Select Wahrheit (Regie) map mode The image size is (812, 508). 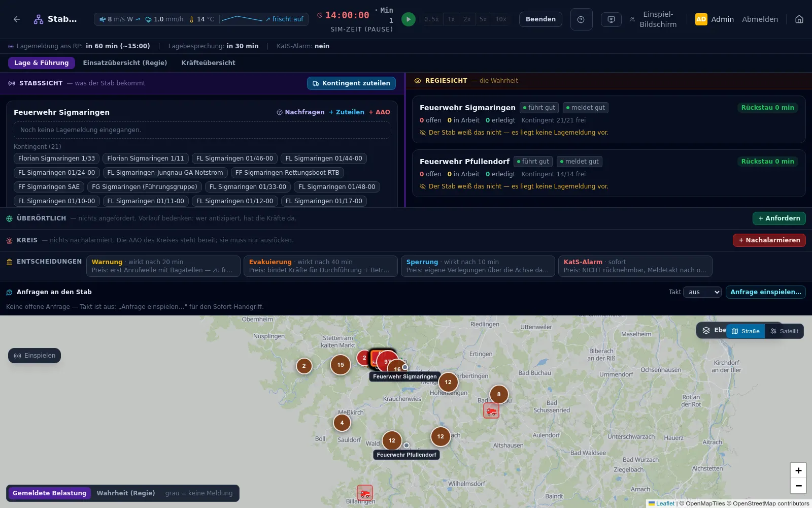point(126,493)
